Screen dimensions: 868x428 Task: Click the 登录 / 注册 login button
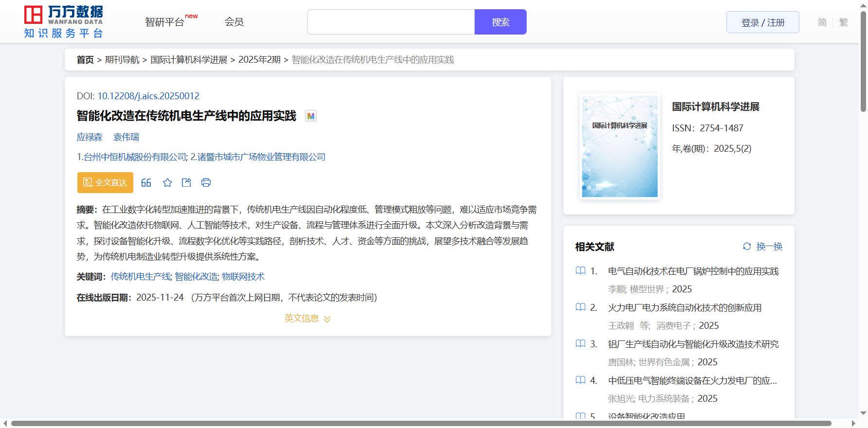[x=762, y=22]
